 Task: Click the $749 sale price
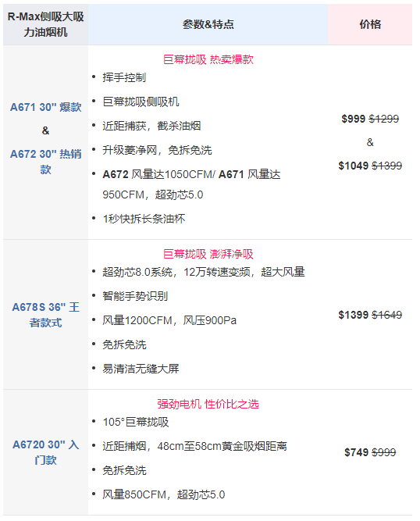point(356,452)
